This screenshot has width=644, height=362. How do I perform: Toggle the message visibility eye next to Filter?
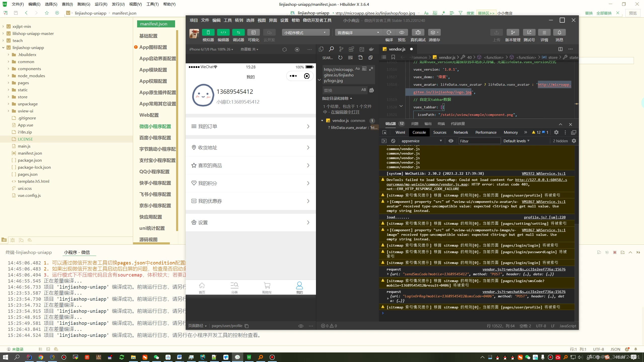click(450, 141)
